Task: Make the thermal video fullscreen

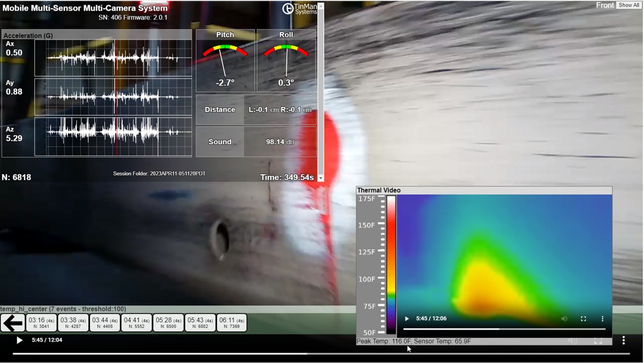Action: 583,318
